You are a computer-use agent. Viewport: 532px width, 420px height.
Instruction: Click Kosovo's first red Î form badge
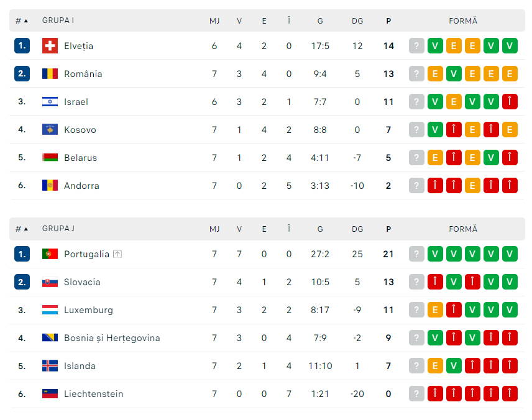(454, 129)
